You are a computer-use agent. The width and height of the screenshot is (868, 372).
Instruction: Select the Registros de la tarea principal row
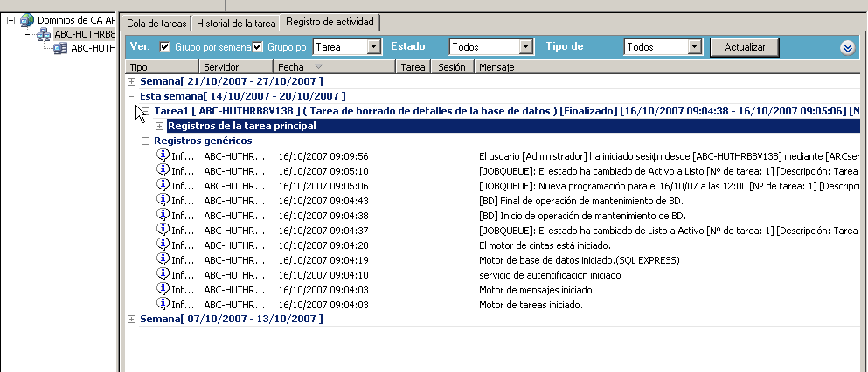coord(513,126)
